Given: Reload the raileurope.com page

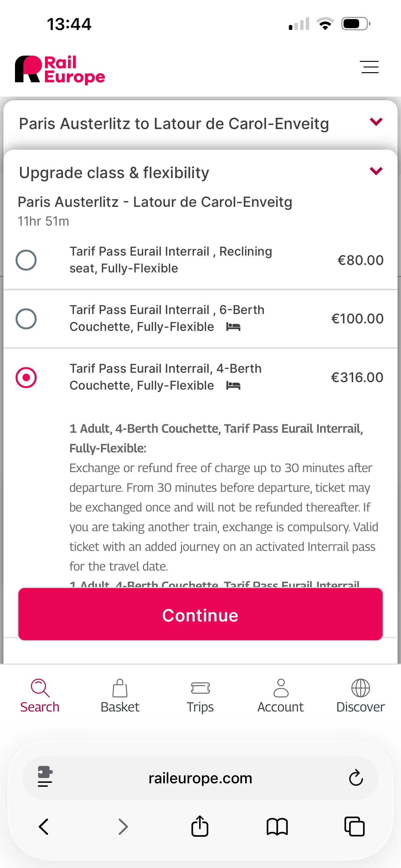Looking at the screenshot, I should click(x=356, y=778).
